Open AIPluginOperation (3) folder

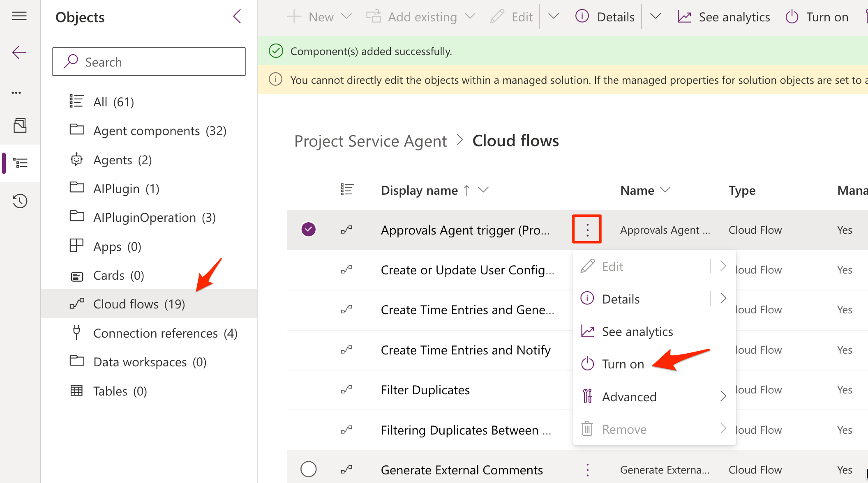pos(149,217)
